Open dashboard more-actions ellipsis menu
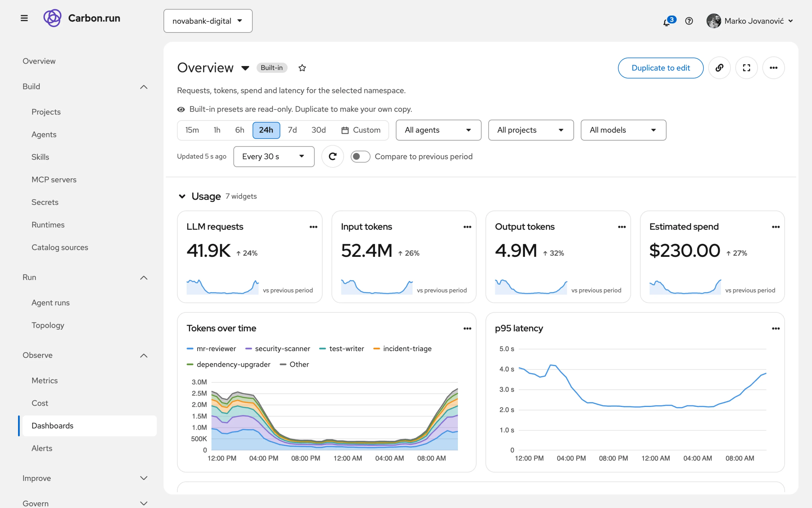Screen dimensions: 812x508 point(774,68)
